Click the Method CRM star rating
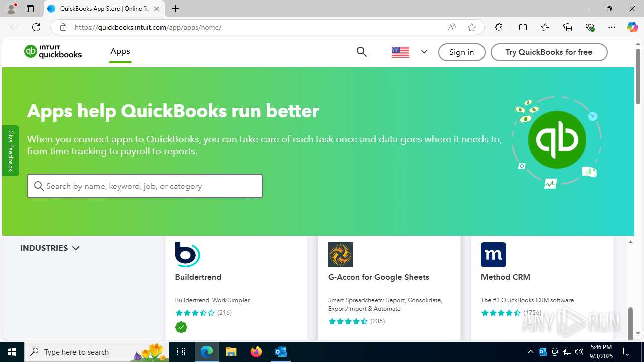The height and width of the screenshot is (362, 644). [x=501, y=313]
